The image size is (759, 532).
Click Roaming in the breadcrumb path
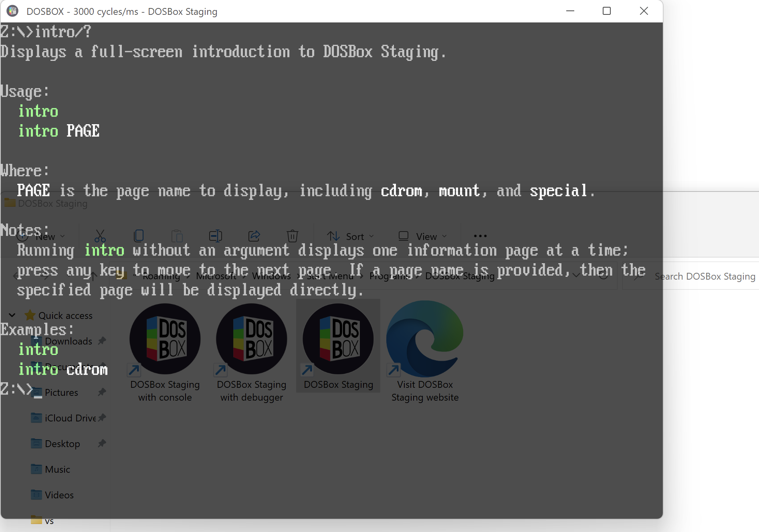coord(161,276)
